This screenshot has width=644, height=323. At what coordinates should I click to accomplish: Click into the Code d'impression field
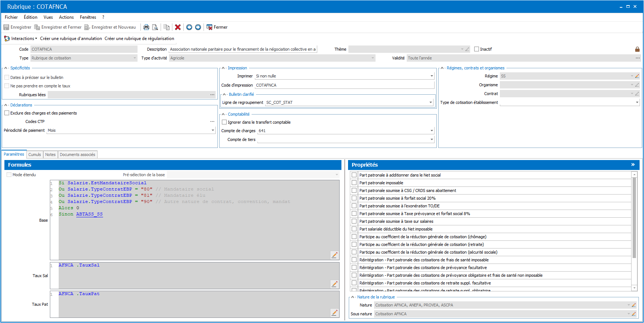(344, 85)
